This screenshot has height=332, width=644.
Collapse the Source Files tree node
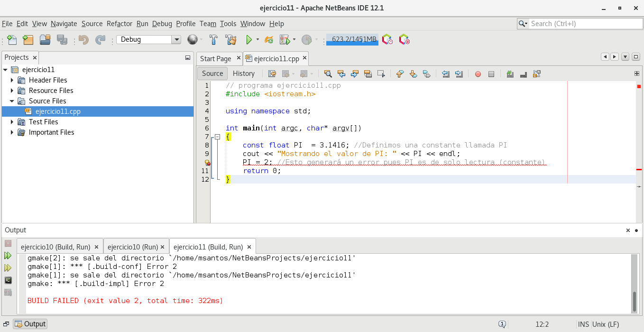click(x=12, y=101)
